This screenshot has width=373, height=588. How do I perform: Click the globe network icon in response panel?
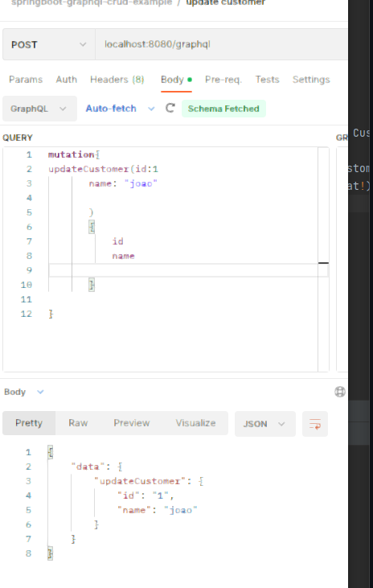point(340,392)
